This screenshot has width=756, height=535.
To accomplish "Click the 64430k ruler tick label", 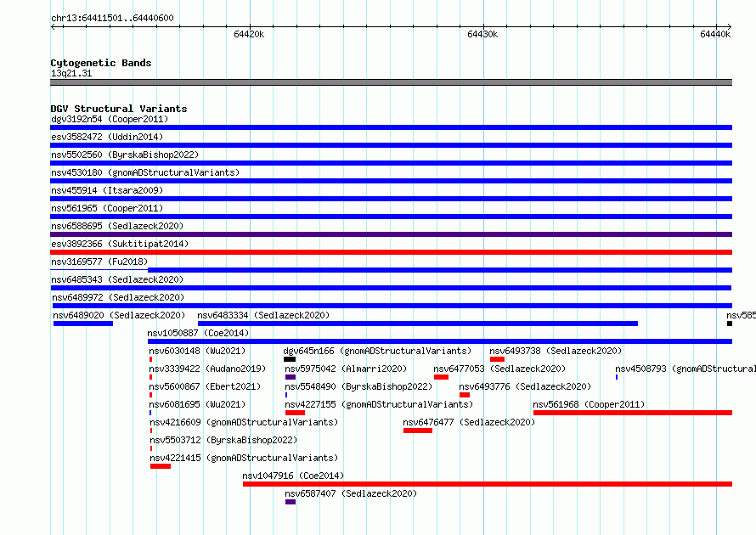I will coord(482,34).
